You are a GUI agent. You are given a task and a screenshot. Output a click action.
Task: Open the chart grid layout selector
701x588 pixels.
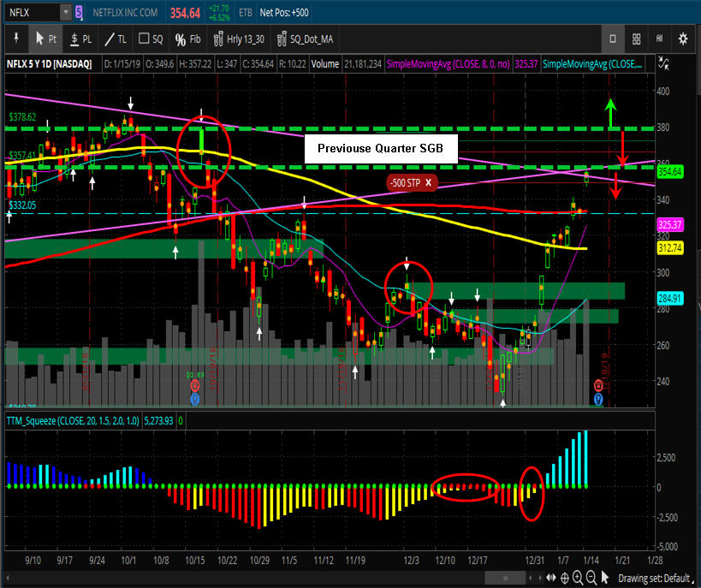(636, 39)
